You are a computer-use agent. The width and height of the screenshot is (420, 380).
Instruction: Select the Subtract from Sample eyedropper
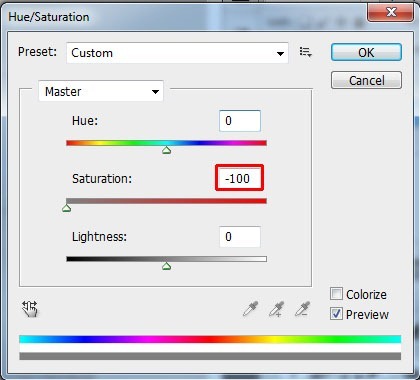pos(302,309)
